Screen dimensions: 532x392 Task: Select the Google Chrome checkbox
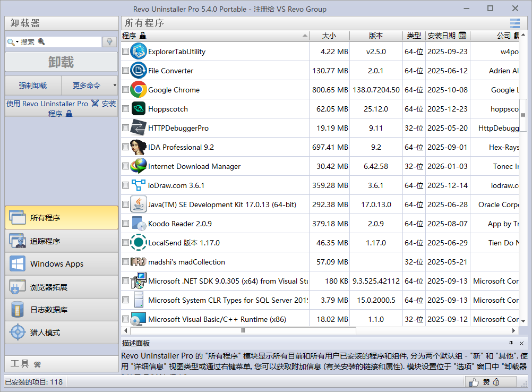click(x=125, y=90)
